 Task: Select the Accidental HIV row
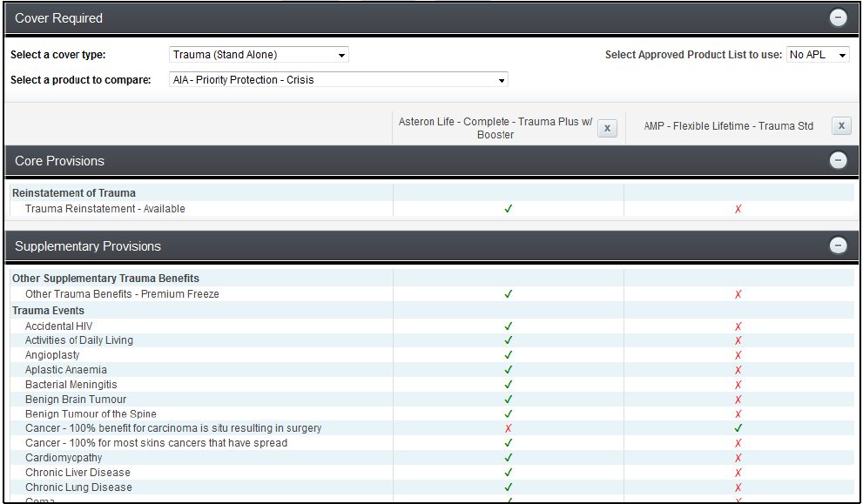point(432,326)
